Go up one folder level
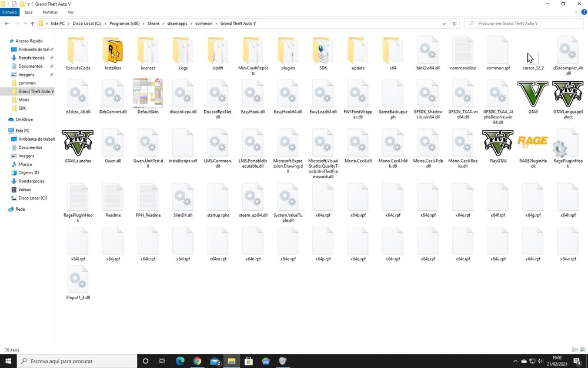Viewport: 588px width, 368px height. pos(32,24)
